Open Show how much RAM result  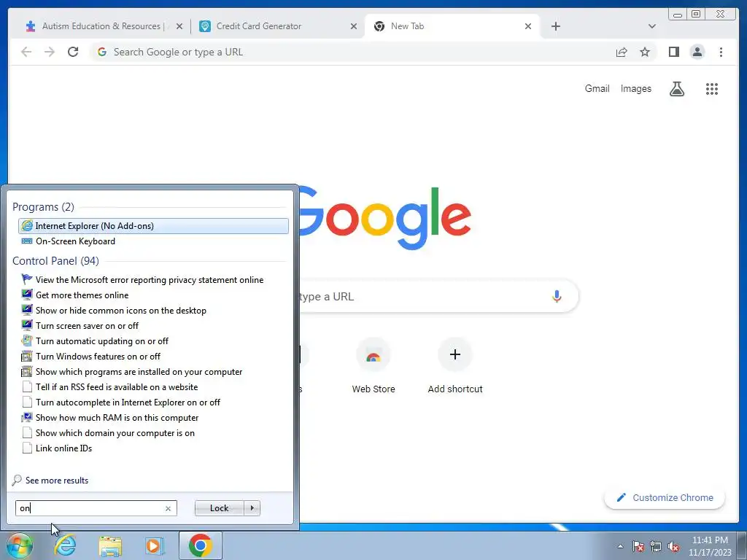point(153,417)
